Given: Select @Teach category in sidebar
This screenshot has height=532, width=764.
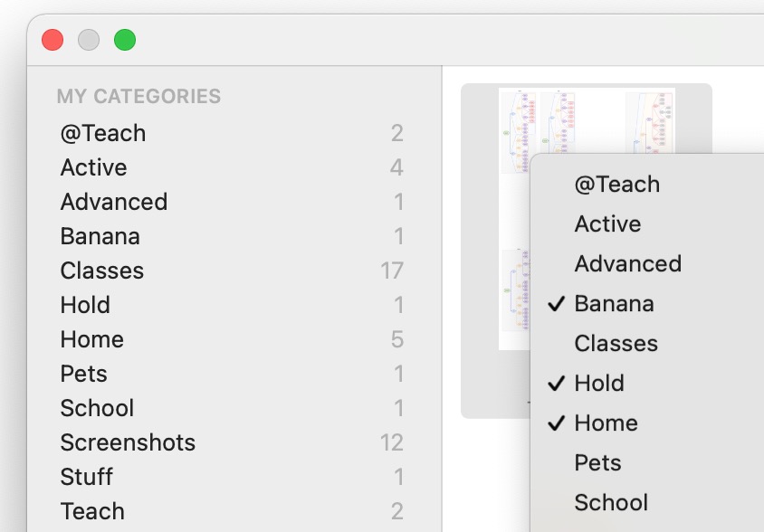Looking at the screenshot, I should click(103, 133).
